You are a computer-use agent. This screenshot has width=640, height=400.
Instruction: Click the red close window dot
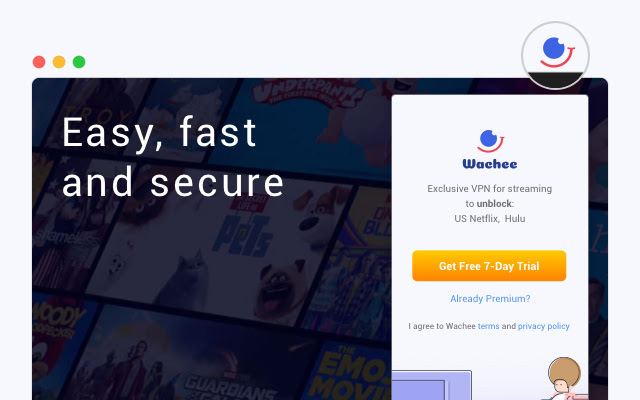click(39, 62)
